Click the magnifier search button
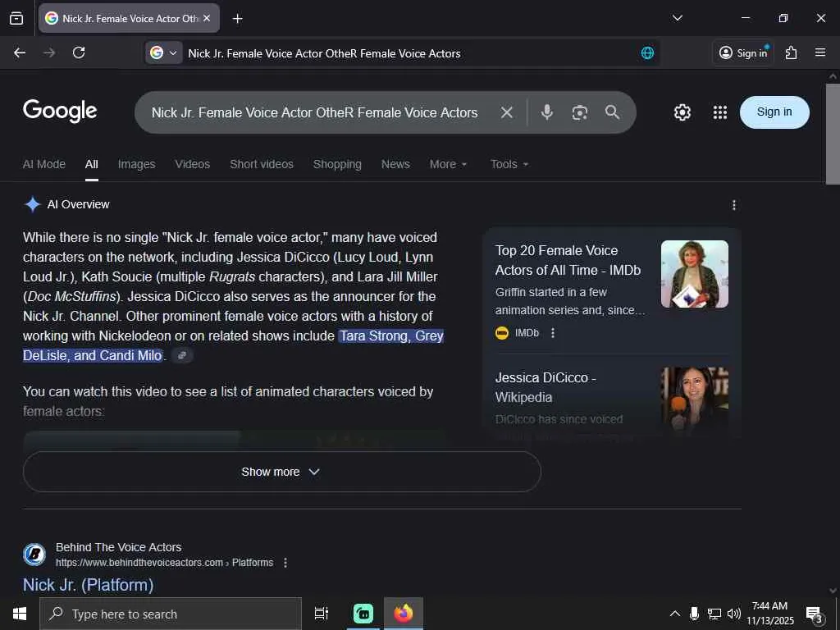The width and height of the screenshot is (840, 630). [612, 112]
